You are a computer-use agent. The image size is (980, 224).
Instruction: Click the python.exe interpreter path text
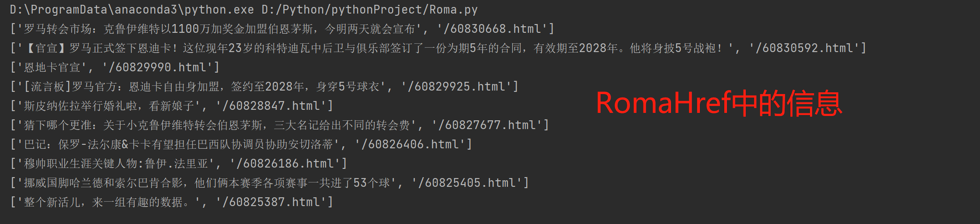[x=132, y=10]
